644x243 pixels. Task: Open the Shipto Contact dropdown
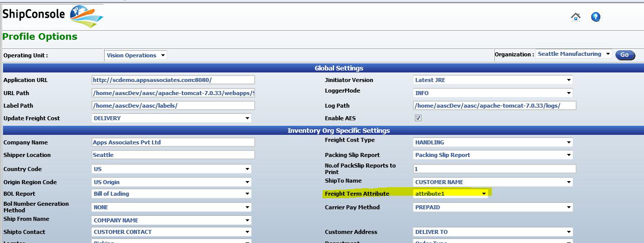[171, 232]
